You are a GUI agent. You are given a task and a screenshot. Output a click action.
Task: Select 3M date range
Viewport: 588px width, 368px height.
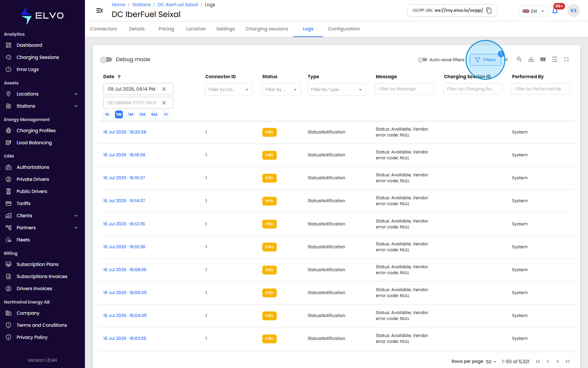(142, 114)
